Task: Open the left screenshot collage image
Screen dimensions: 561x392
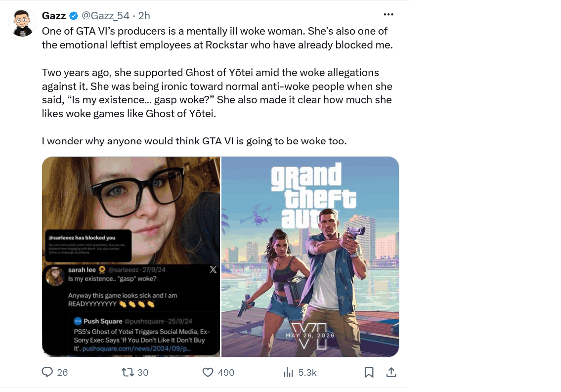Action: [x=131, y=257]
